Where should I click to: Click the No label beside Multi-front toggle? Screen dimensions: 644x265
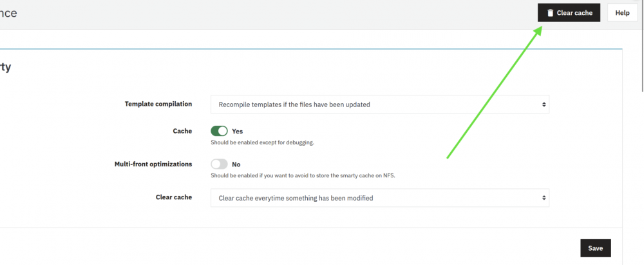(236, 164)
